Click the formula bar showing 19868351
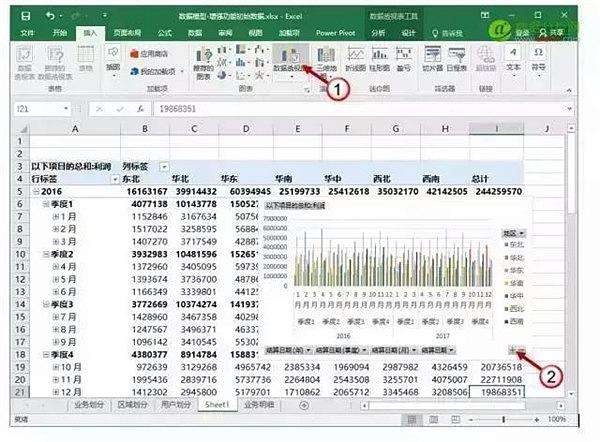This screenshot has width=600, height=442. coord(358,109)
